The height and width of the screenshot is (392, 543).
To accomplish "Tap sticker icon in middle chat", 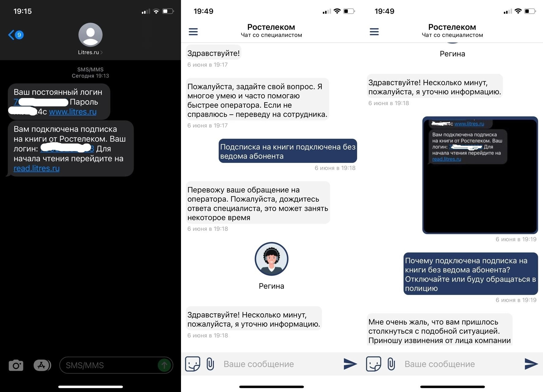I will click(x=193, y=364).
